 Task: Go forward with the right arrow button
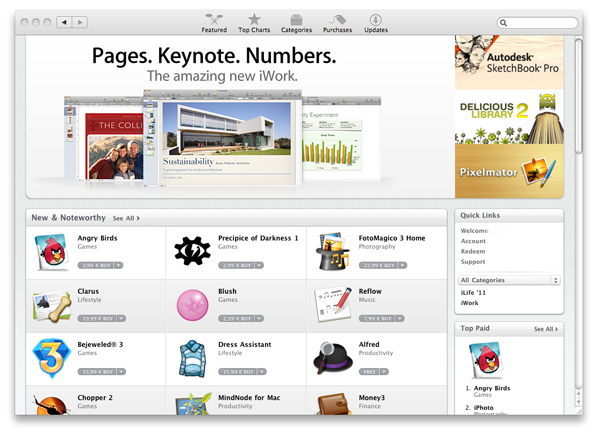tap(80, 22)
